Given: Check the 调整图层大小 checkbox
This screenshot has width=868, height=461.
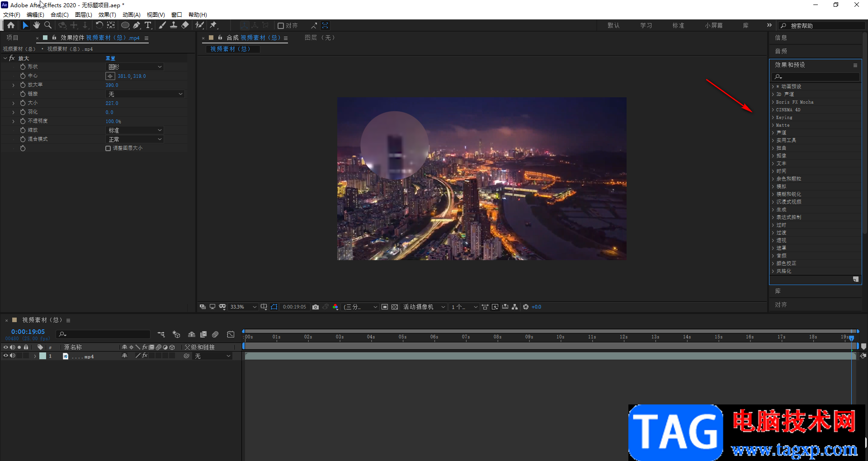Looking at the screenshot, I should 108,148.
